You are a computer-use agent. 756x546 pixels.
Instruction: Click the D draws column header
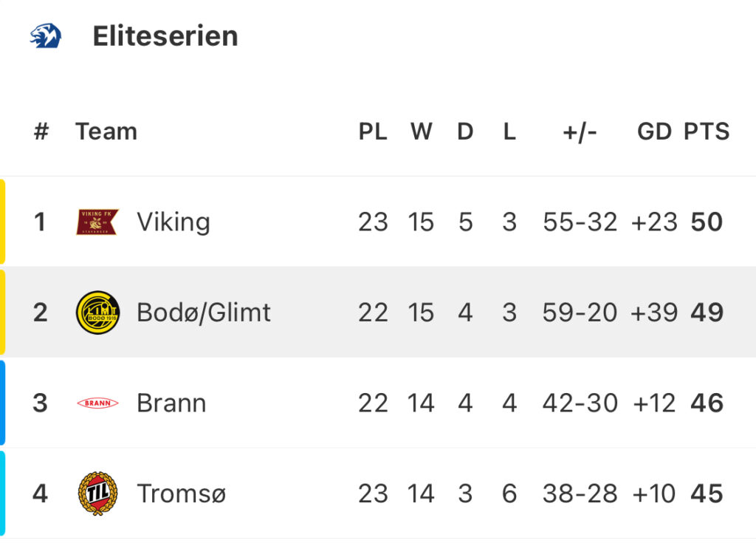465,132
